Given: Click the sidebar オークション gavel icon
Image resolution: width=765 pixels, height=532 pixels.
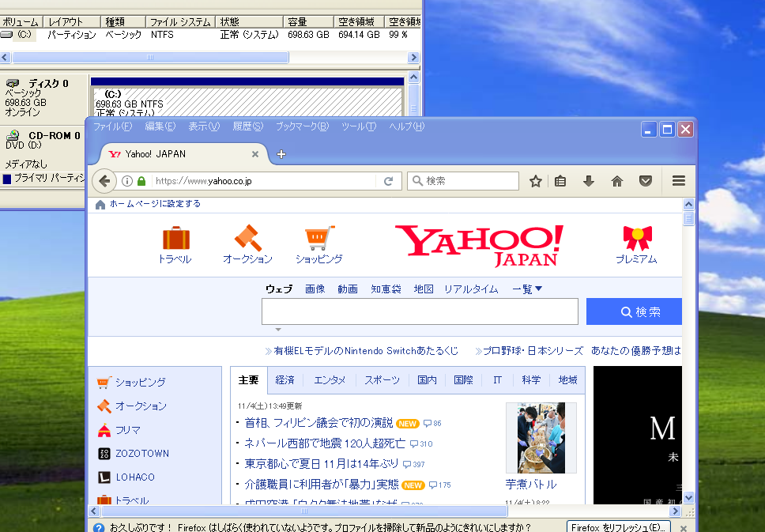Looking at the screenshot, I should 104,406.
